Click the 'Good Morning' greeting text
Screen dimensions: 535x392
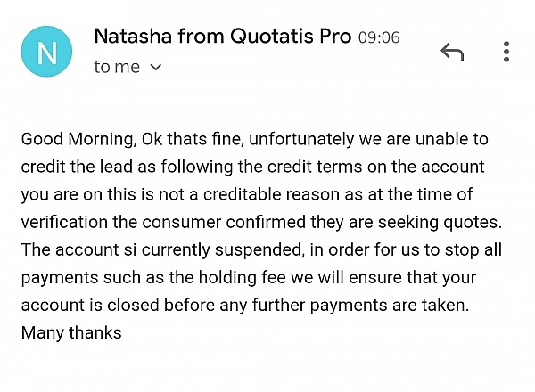pos(68,140)
